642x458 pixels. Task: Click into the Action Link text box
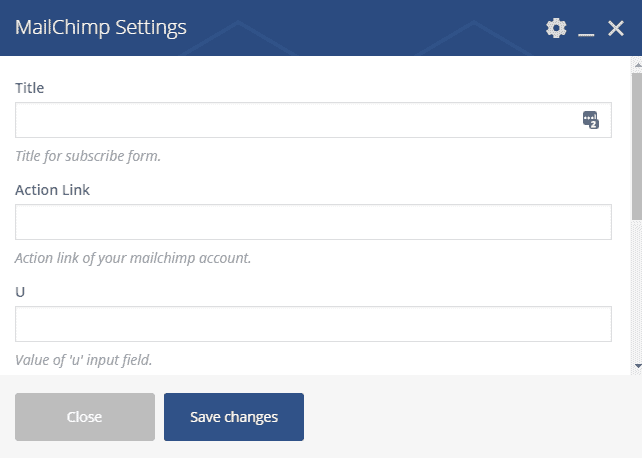point(313,222)
